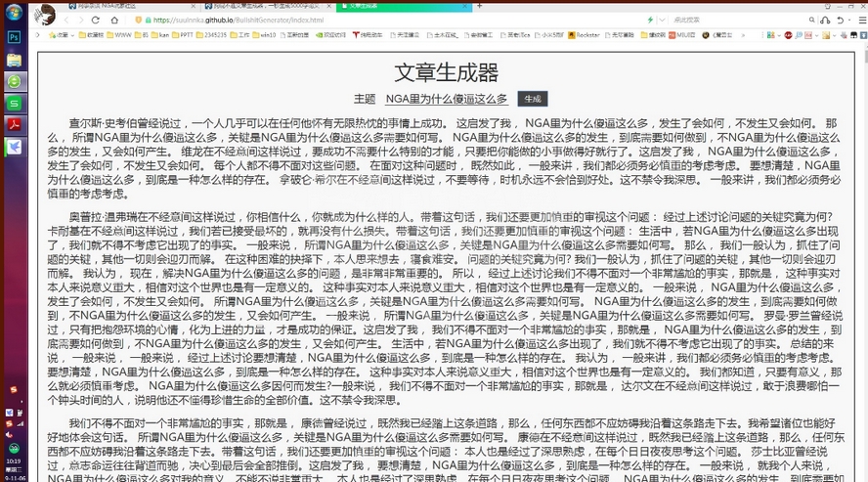Click the 生成 button
Screen dimensions: 868x482
pyautogui.click(x=533, y=99)
